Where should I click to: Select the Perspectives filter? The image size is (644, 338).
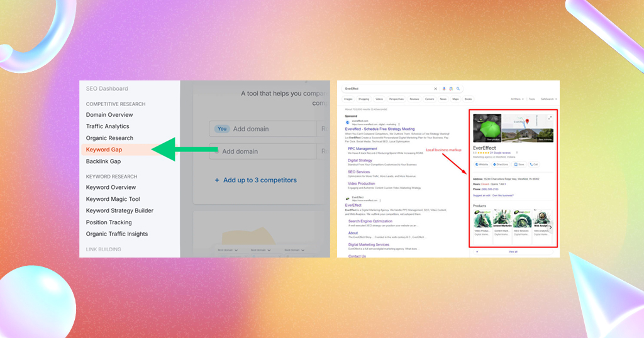click(x=396, y=99)
